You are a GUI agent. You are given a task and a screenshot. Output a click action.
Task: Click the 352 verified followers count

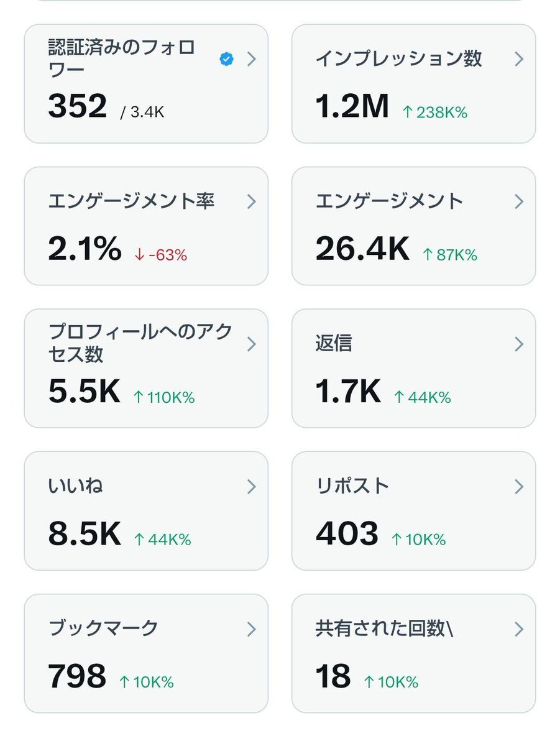click(x=78, y=106)
